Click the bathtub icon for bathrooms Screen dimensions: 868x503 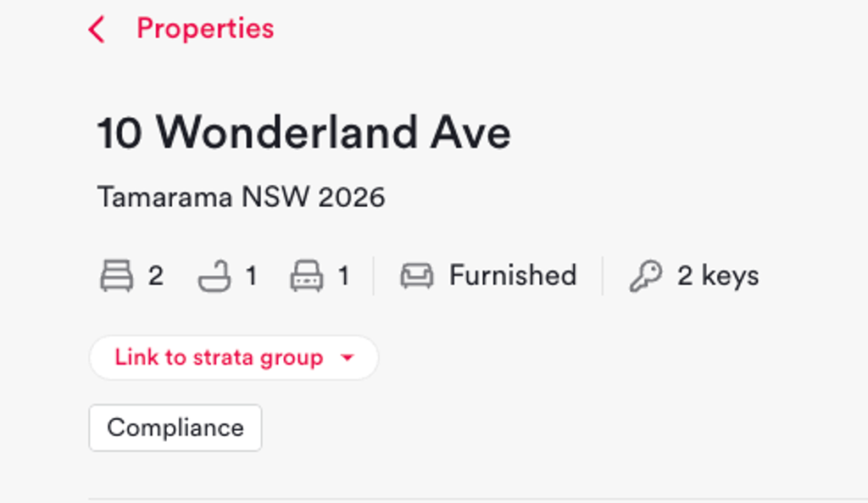point(214,276)
